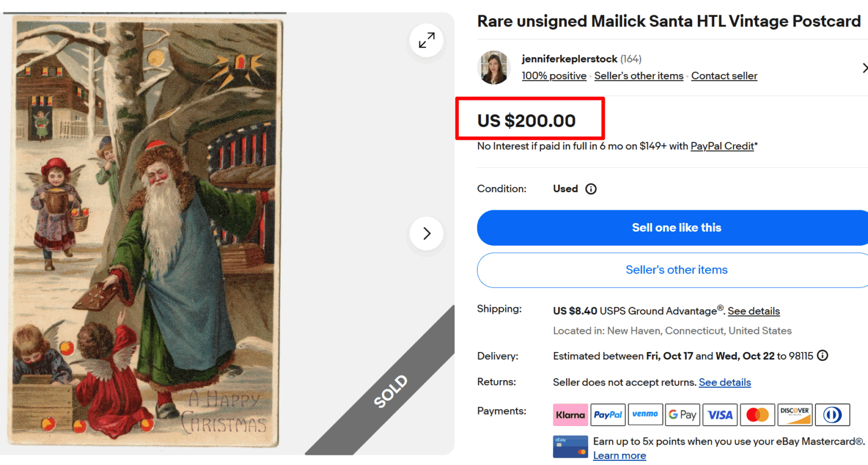868x465 pixels.
Task: Expand the seller details chevron
Action: (x=865, y=67)
